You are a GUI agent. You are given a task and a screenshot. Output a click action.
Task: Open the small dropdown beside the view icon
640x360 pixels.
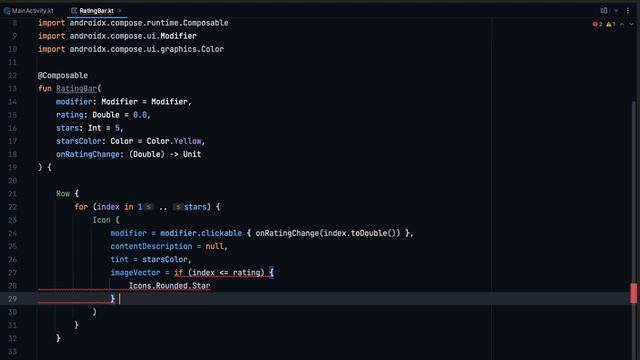(x=616, y=11)
